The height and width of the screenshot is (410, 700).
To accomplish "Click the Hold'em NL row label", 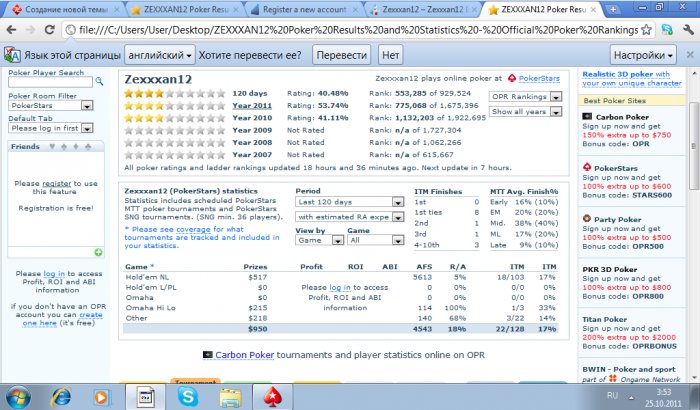I will pyautogui.click(x=147, y=277).
